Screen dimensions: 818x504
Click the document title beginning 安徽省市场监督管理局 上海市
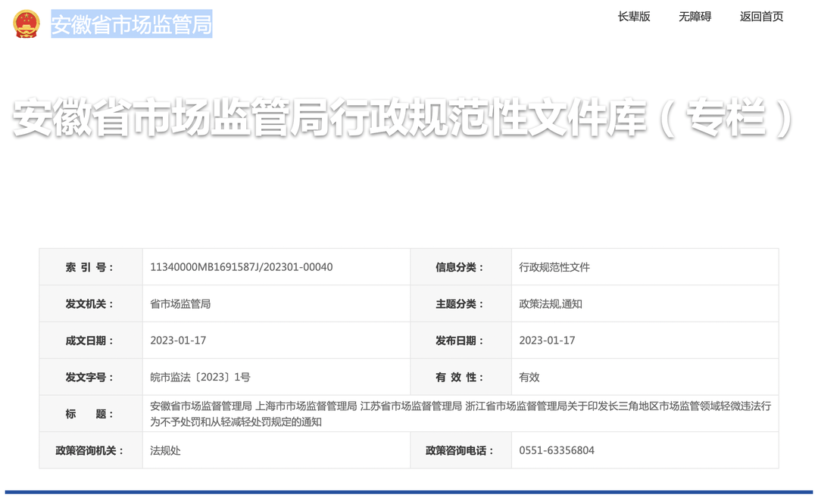tap(461, 414)
